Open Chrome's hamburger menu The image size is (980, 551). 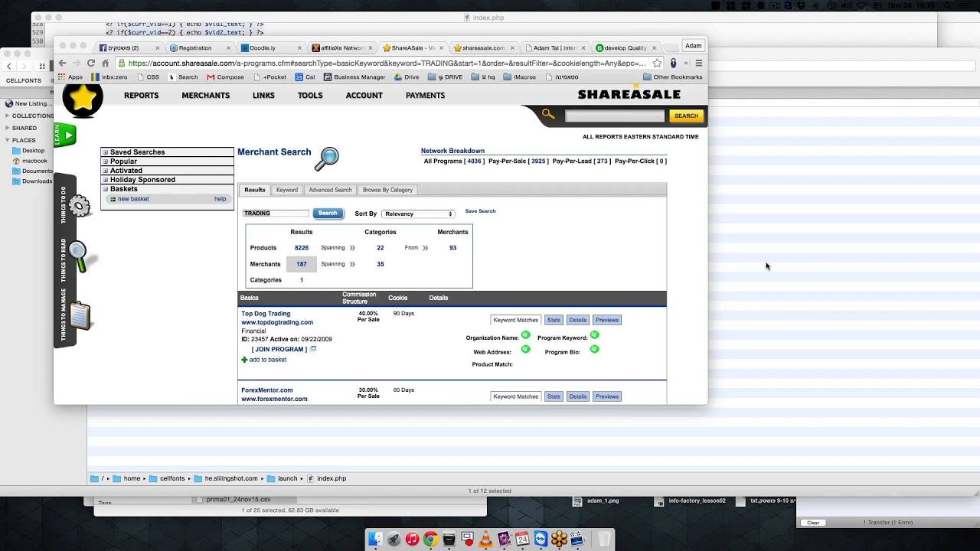(698, 64)
